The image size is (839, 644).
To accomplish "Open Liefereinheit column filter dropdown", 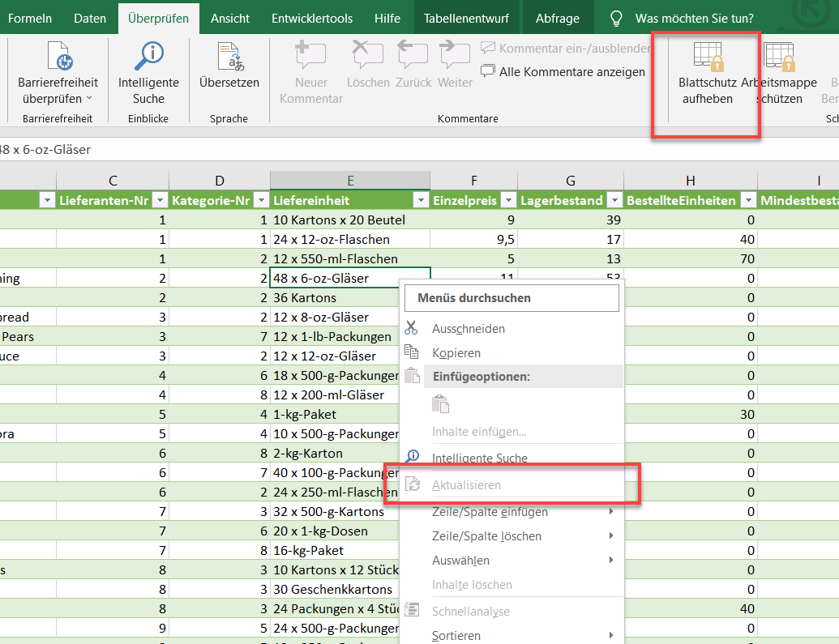I will pos(421,201).
